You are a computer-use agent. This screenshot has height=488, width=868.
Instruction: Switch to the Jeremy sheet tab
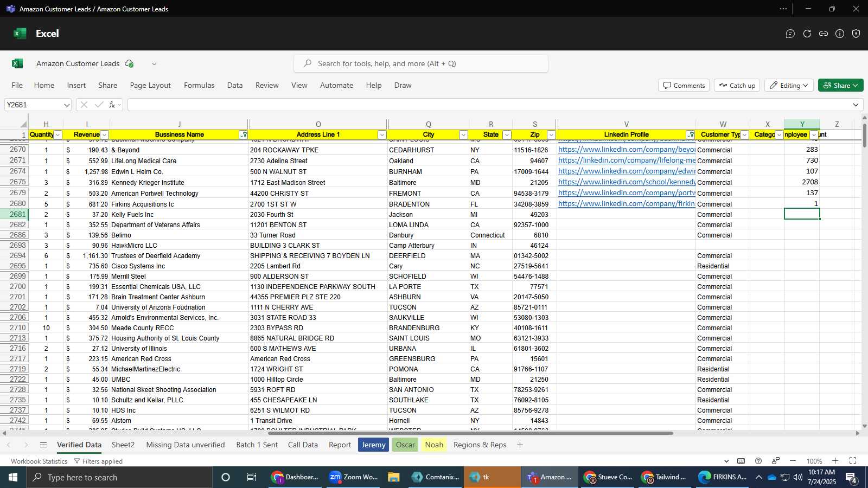tap(373, 445)
